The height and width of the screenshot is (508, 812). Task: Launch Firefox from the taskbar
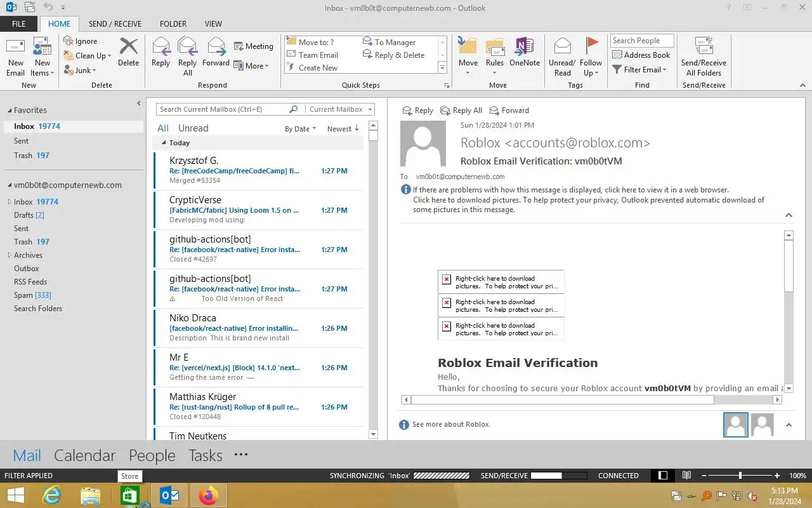(208, 495)
